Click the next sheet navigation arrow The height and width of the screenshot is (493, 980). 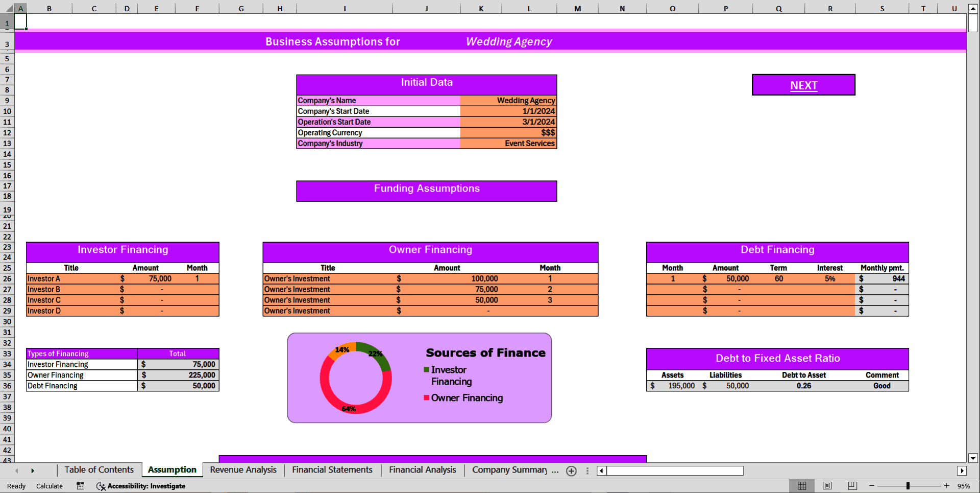(33, 471)
